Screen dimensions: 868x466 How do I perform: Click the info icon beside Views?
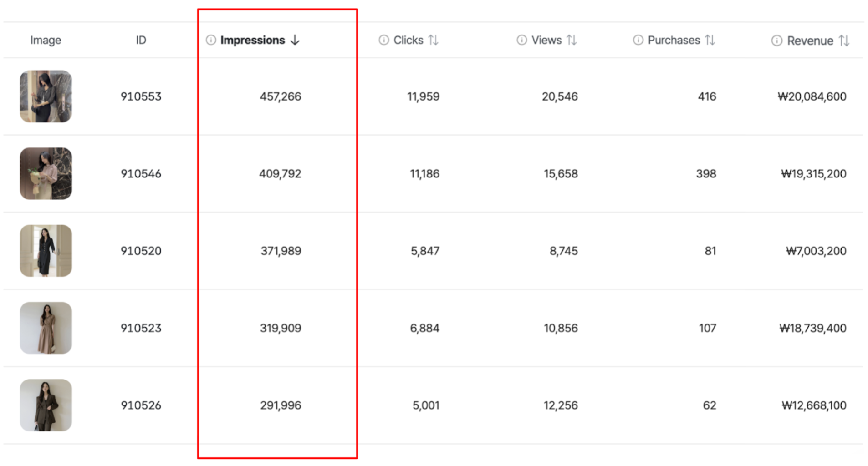click(521, 40)
